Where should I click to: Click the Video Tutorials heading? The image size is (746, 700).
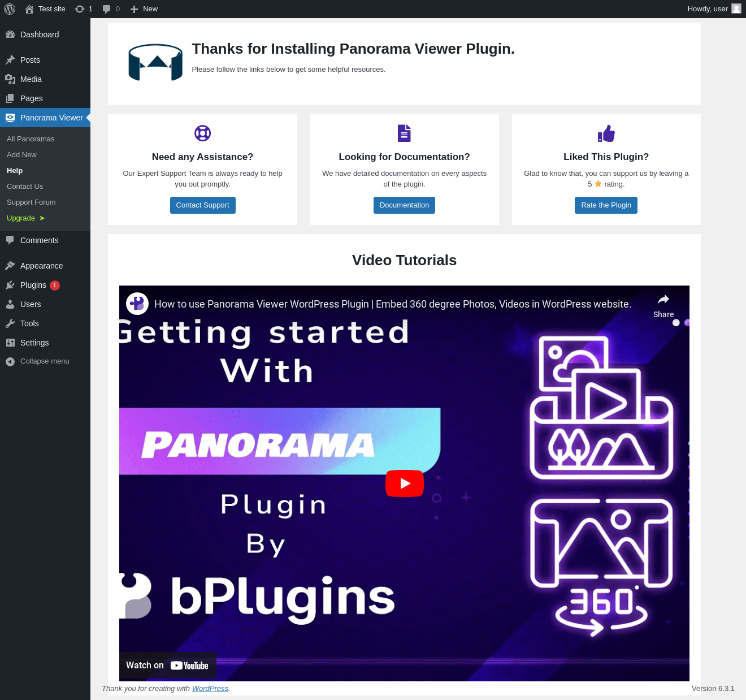[x=404, y=260]
